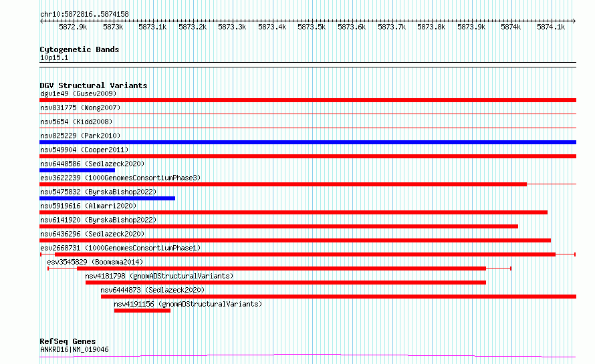Select the red bar under dgv1e49
The height and width of the screenshot is (364, 595).
pos(308,100)
